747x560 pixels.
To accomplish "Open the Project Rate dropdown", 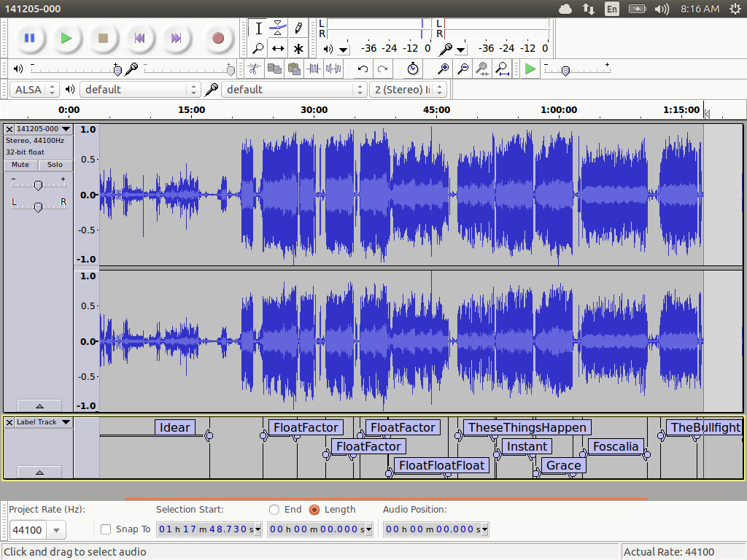I will pos(55,530).
